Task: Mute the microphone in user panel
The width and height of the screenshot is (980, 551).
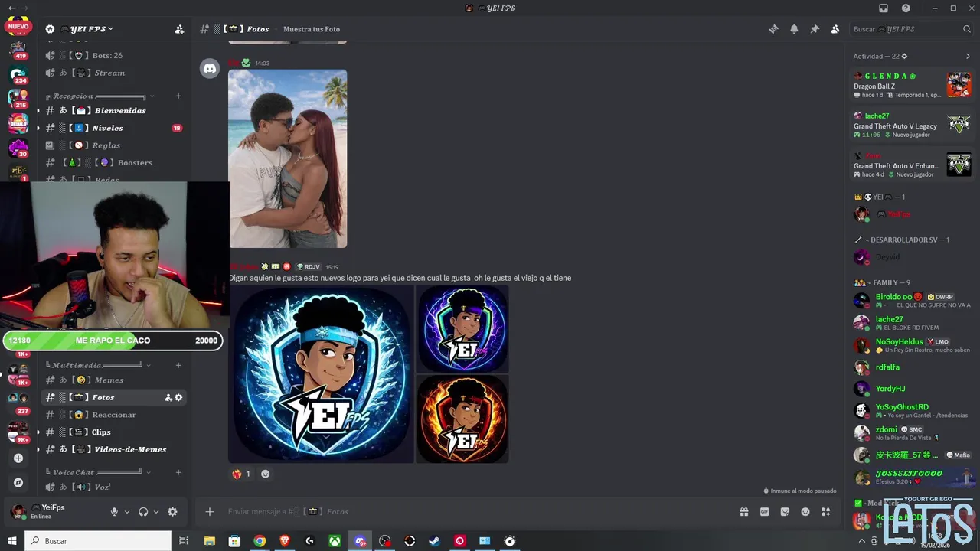Action: (114, 512)
